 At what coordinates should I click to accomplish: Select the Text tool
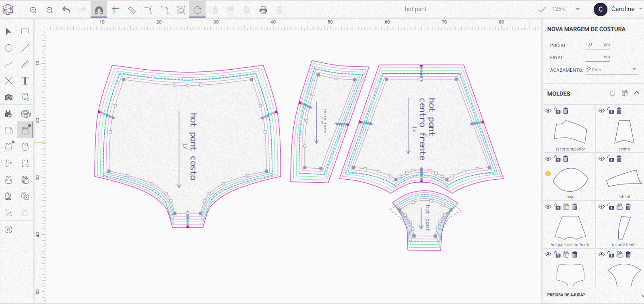coord(25,81)
